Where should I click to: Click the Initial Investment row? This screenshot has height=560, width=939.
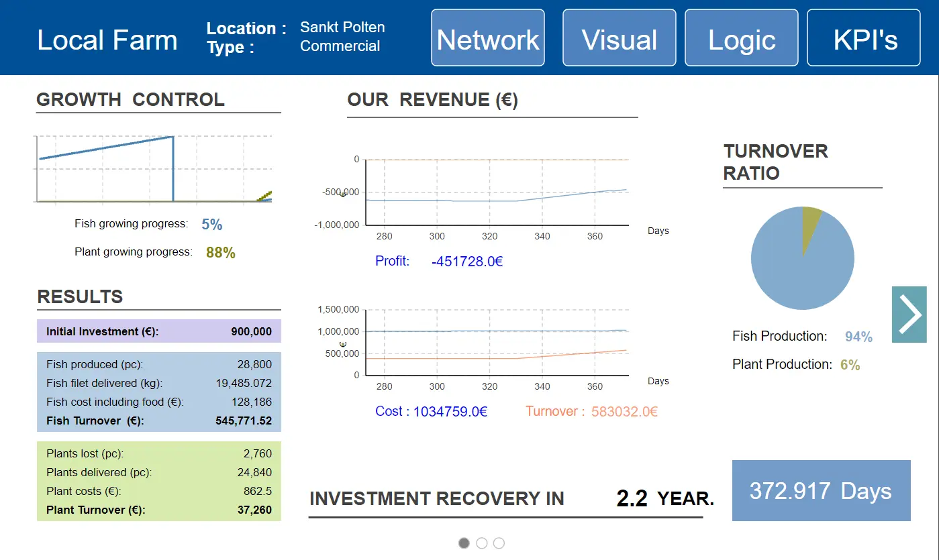[159, 331]
